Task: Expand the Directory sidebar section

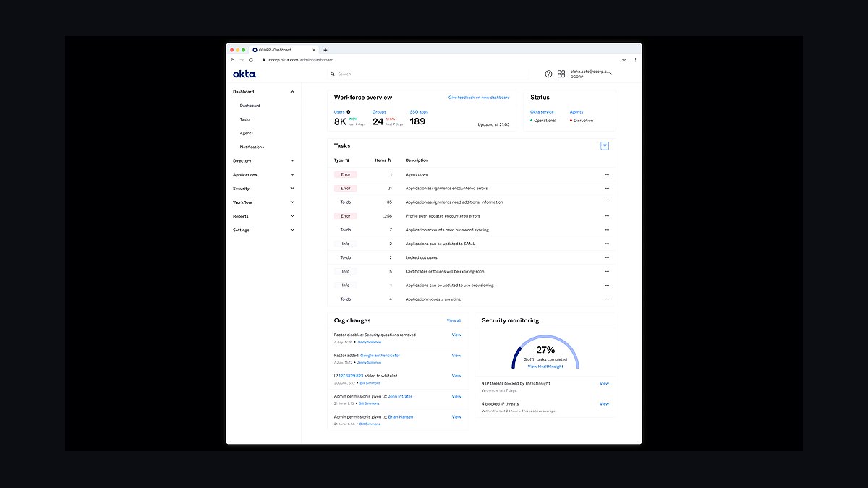Action: (x=292, y=161)
